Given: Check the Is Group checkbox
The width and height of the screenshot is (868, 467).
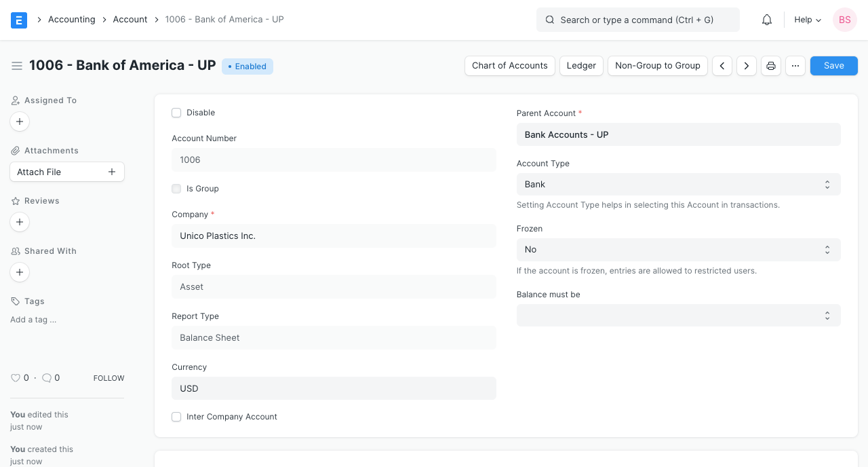Looking at the screenshot, I should (x=176, y=189).
